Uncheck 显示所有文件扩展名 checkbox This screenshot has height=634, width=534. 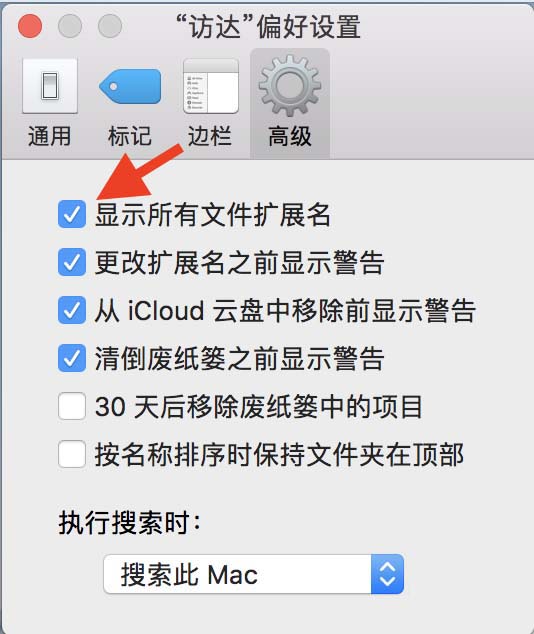coord(72,214)
